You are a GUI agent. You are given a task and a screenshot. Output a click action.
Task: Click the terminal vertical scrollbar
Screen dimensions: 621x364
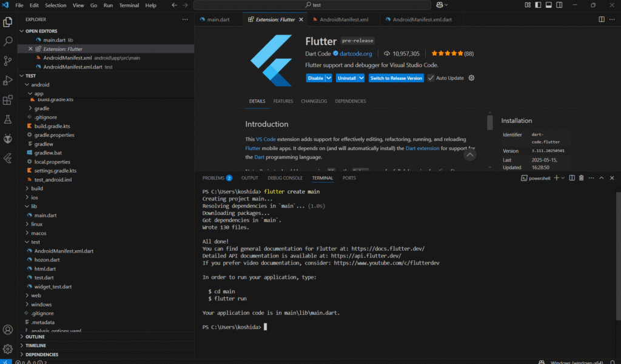click(618, 255)
